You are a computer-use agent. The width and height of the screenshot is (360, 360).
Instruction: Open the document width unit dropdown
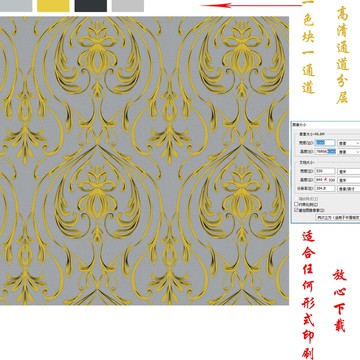pos(349,172)
